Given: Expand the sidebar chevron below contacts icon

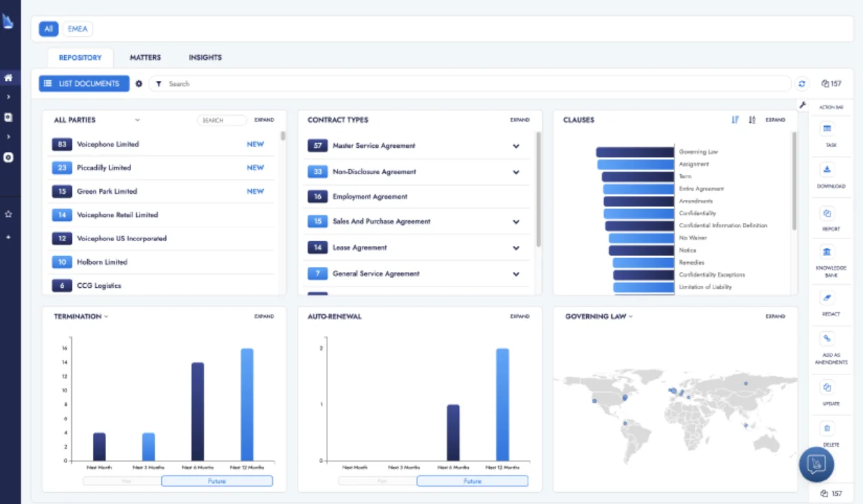Looking at the screenshot, I should 8,137.
